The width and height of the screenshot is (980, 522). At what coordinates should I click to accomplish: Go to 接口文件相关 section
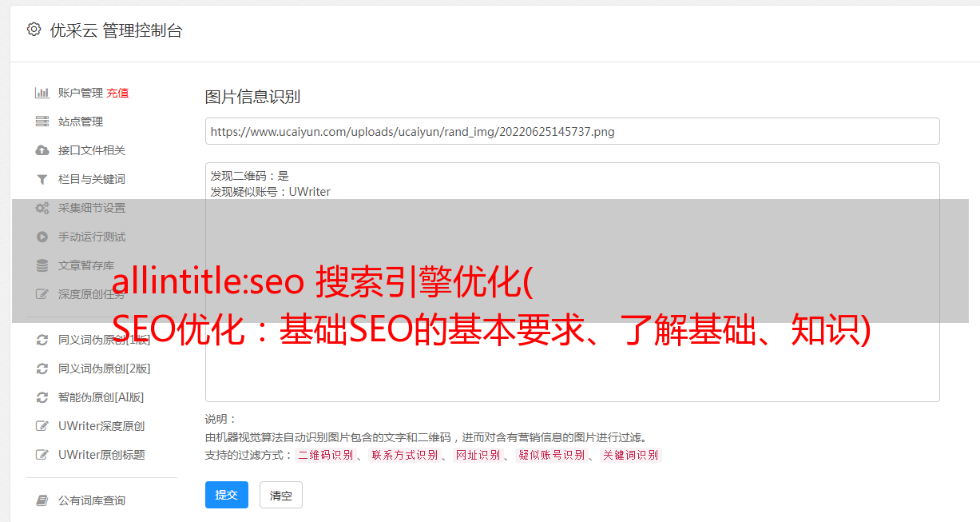tap(92, 150)
